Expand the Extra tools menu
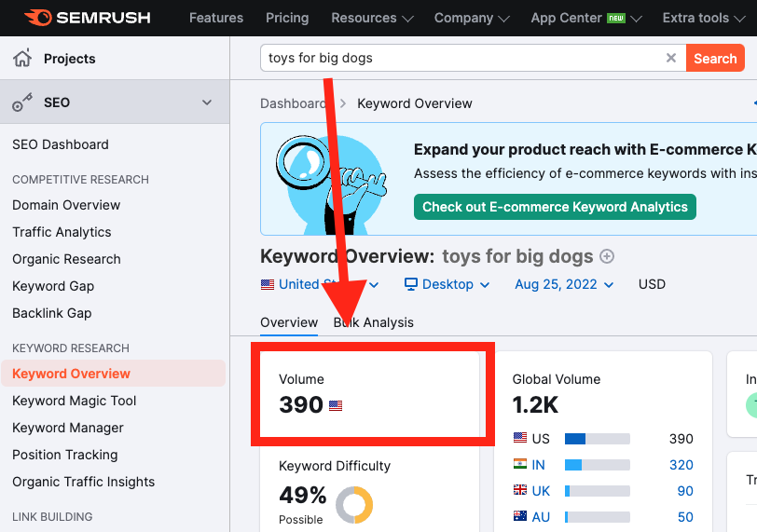 click(x=704, y=18)
